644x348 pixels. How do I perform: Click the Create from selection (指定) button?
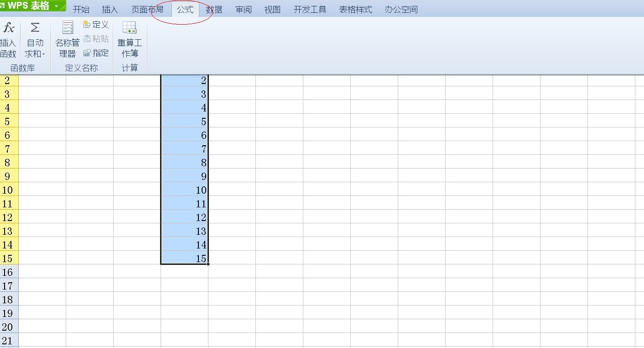(x=96, y=53)
